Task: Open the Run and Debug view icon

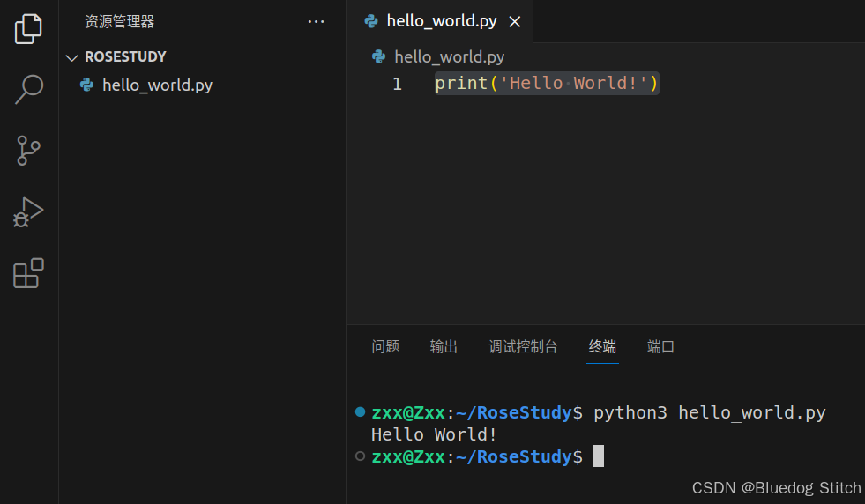Action: pos(28,212)
